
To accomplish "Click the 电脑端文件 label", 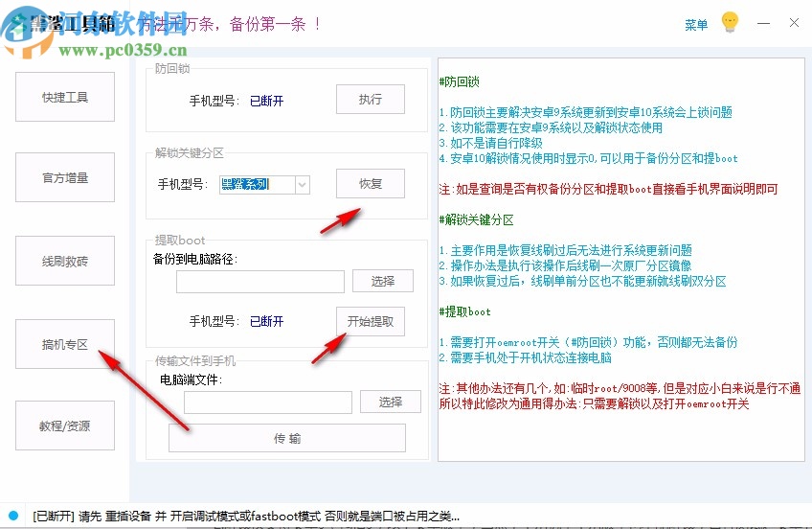I will tap(192, 379).
